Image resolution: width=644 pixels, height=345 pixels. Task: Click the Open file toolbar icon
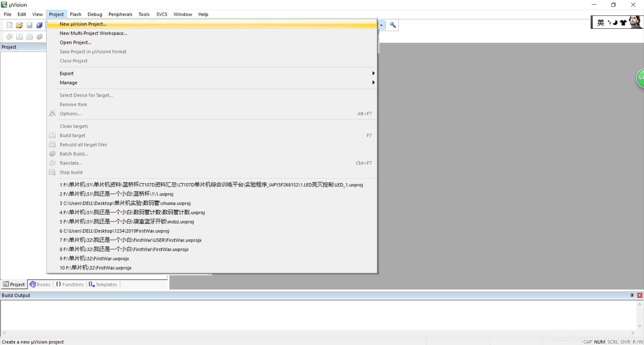coord(19,25)
